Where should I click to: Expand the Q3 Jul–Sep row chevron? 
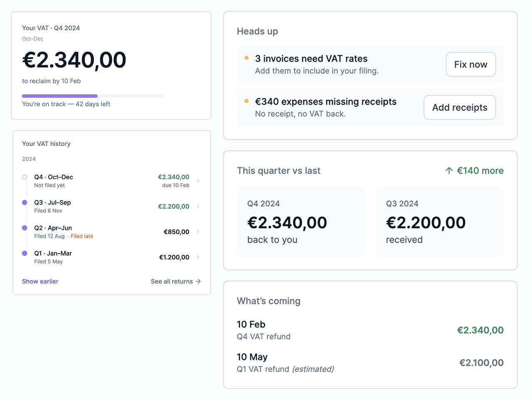tap(198, 207)
